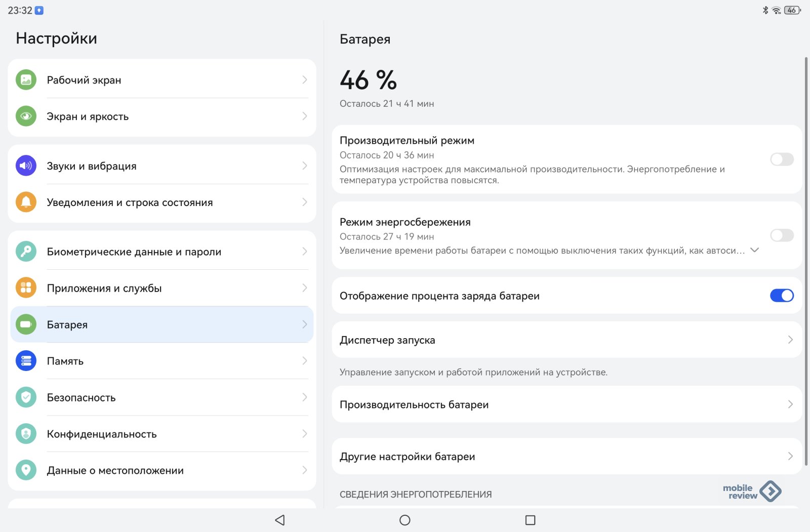This screenshot has height=532, width=810.
Task: Tap the Home circle navigation button
Action: tap(405, 520)
